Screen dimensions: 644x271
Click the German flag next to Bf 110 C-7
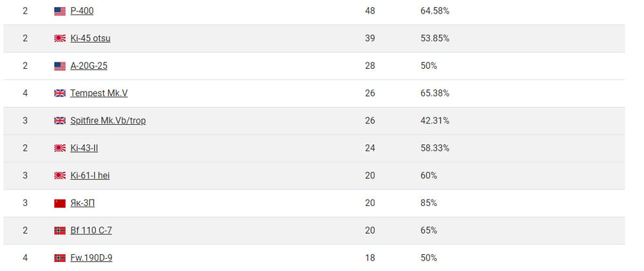[60, 230]
